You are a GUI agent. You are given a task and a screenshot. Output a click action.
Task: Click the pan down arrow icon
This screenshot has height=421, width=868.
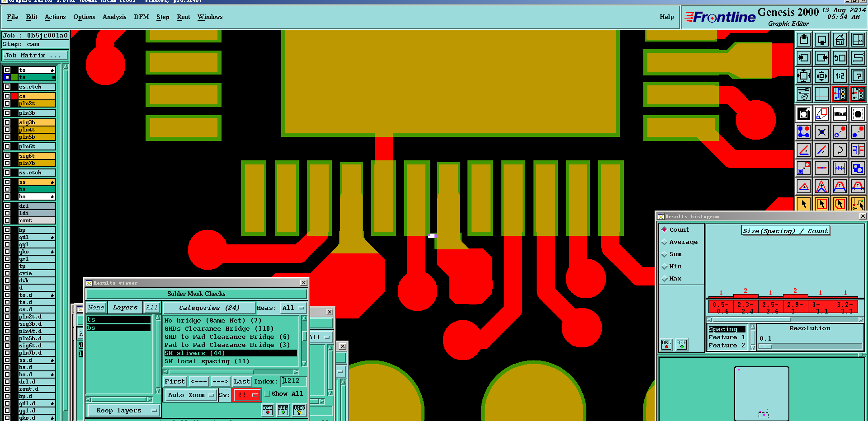(x=822, y=40)
